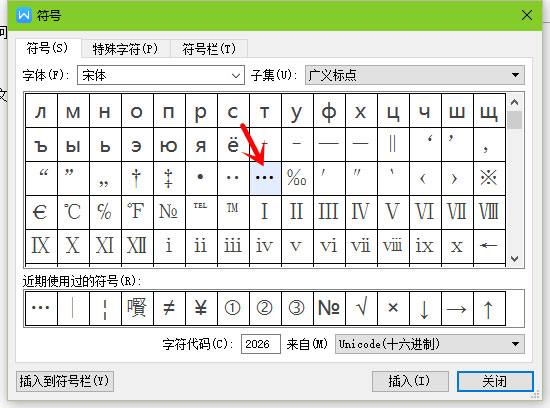Open the 字体 font dropdown
The width and height of the screenshot is (550, 408).
[x=161, y=75]
